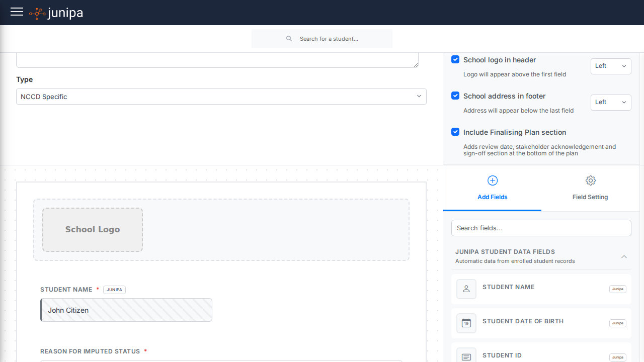Open the footer address alignment dropdown
Viewport: 644px width, 362px height.
pyautogui.click(x=611, y=102)
